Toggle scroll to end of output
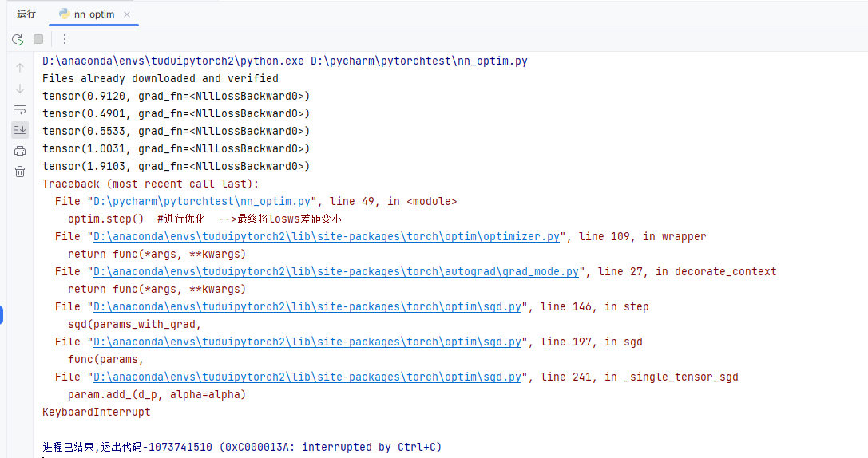Image resolution: width=868 pixels, height=458 pixels. point(20,130)
